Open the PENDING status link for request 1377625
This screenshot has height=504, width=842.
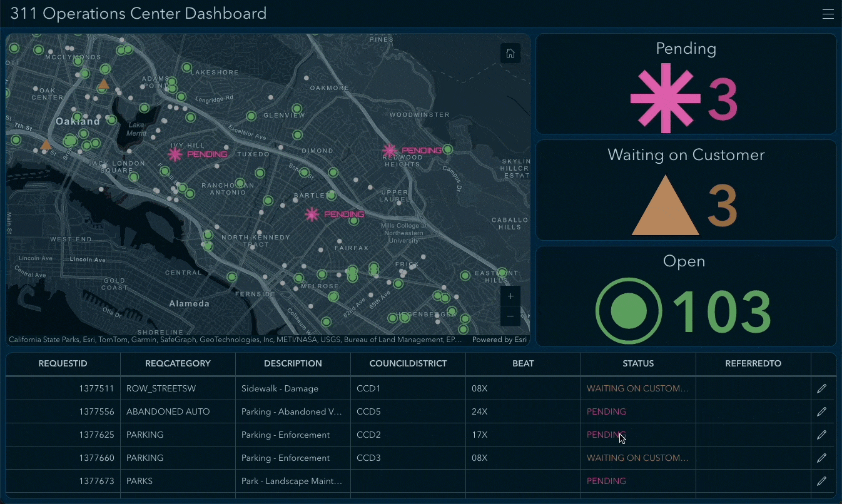click(x=606, y=435)
